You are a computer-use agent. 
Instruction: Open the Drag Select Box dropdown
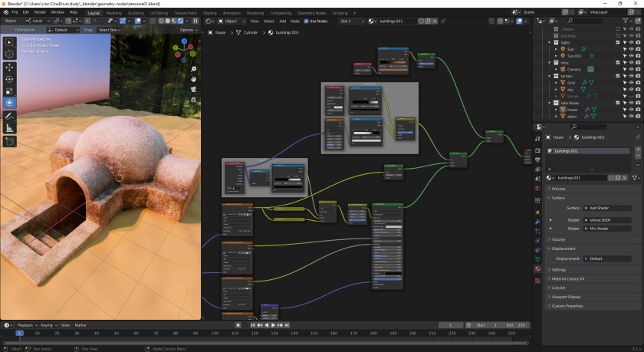coord(108,30)
